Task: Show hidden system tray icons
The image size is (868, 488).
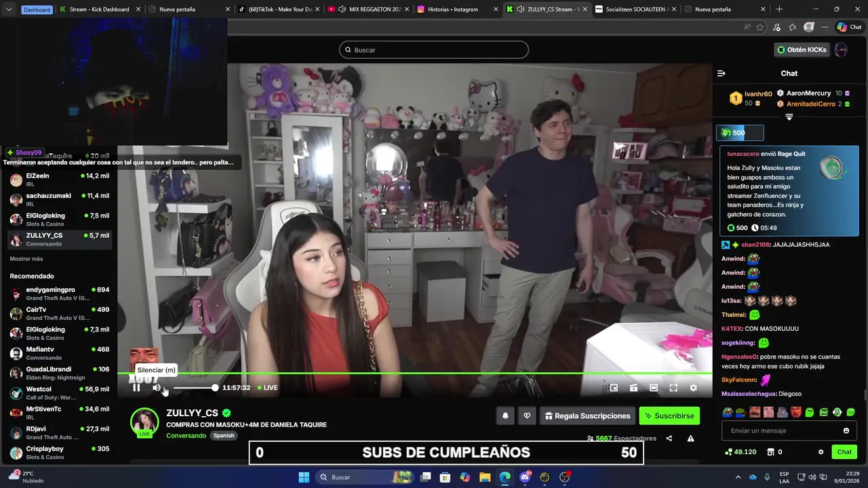Action: (738, 477)
